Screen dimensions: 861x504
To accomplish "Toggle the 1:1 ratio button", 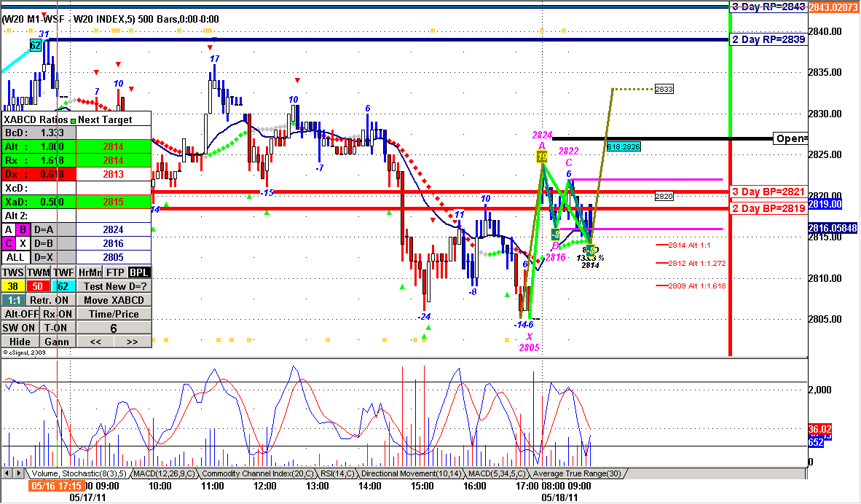I will 14,300.
